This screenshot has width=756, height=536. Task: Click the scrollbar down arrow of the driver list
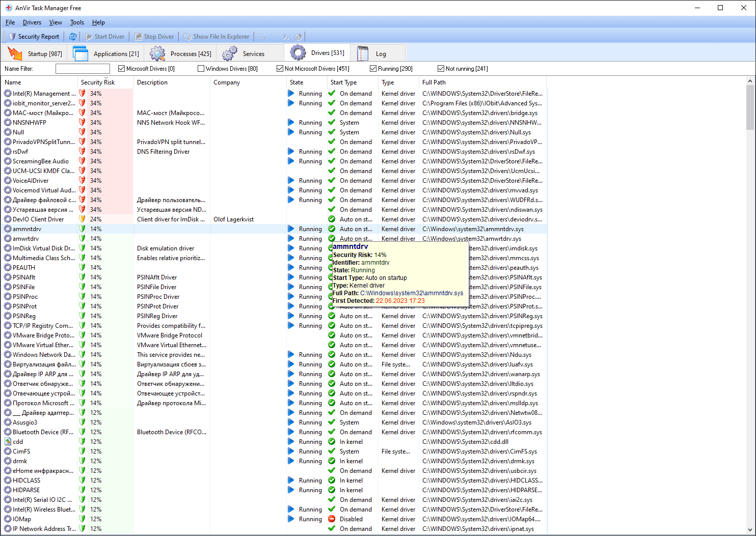pos(750,529)
